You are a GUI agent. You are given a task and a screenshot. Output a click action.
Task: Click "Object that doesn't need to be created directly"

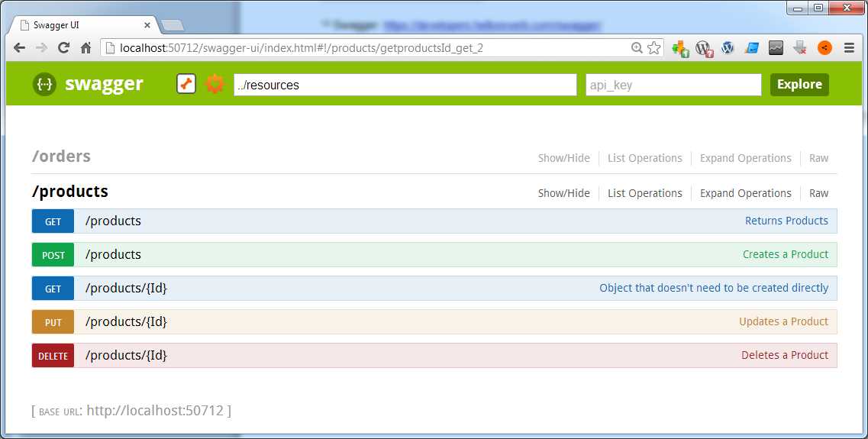click(714, 288)
